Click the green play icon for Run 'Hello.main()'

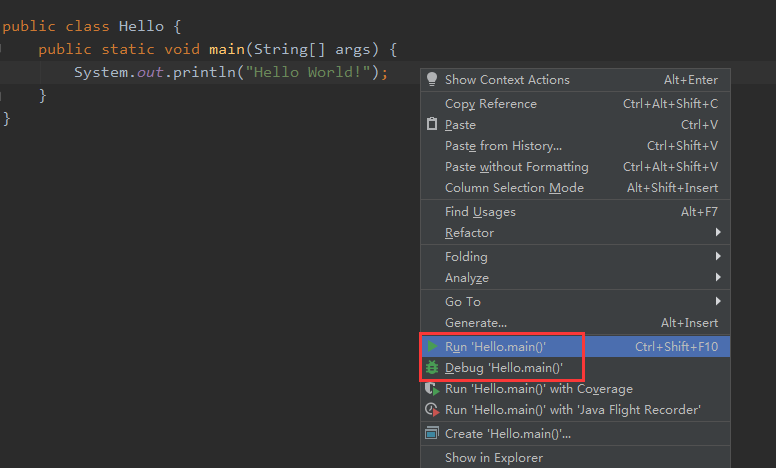(433, 346)
